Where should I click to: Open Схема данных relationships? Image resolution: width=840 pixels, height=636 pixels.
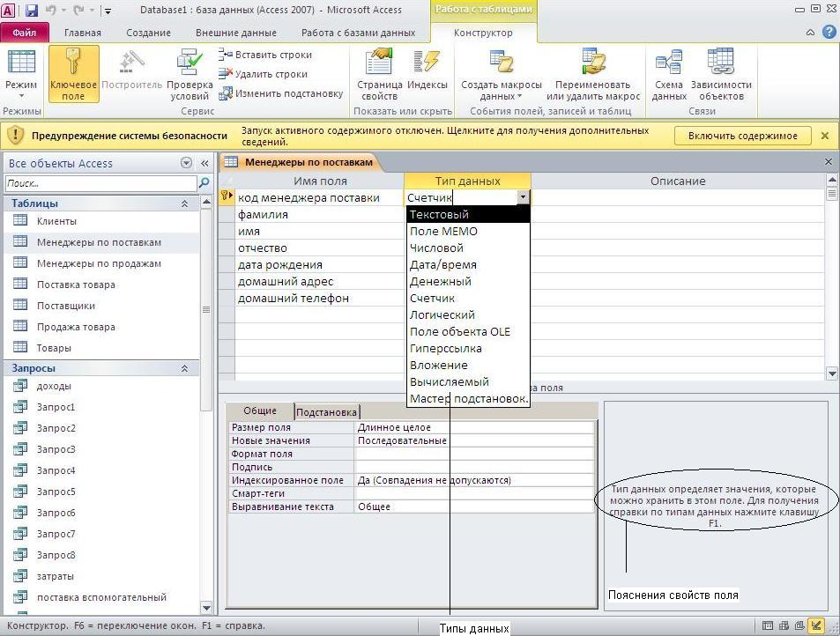point(669,74)
